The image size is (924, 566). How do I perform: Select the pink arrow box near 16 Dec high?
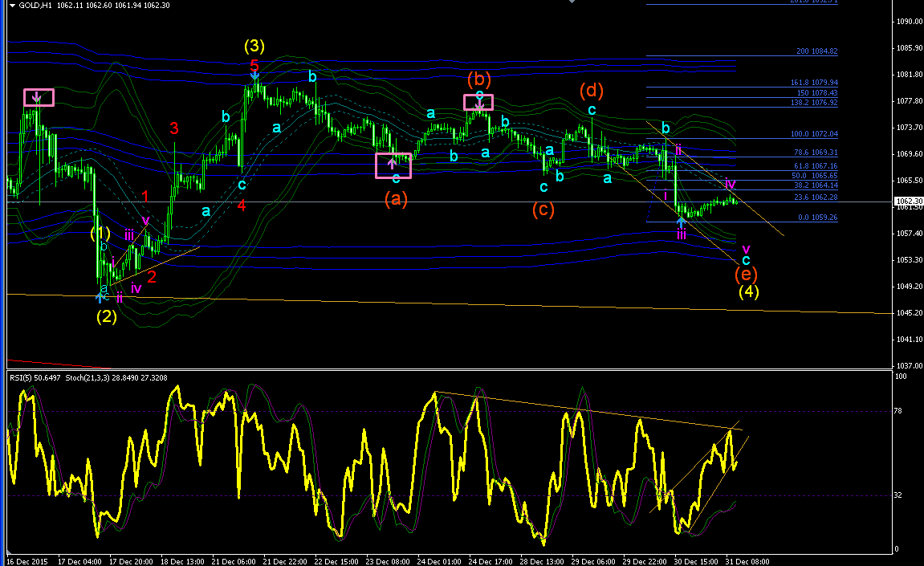(39, 97)
